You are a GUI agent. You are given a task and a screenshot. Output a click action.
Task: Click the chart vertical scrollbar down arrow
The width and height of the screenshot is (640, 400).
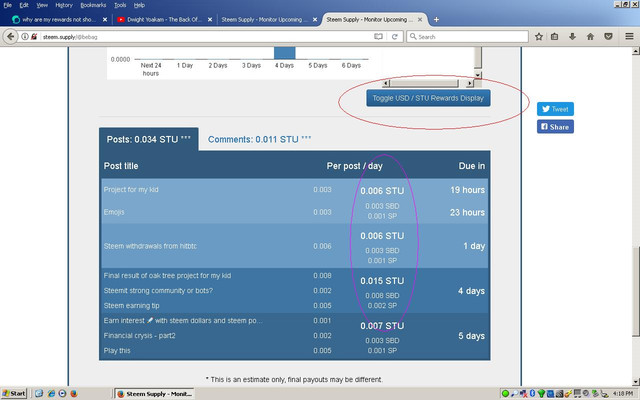[x=478, y=75]
